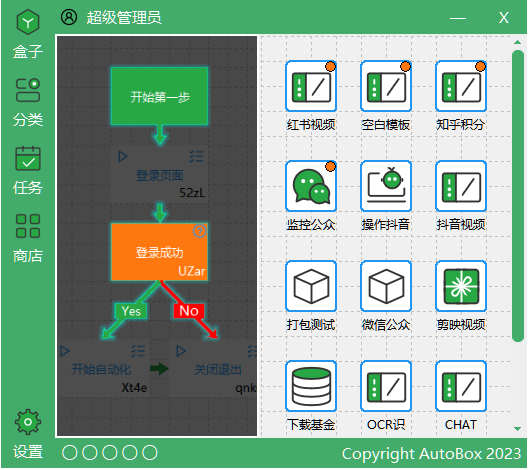Click the scrollbar down arrow

coord(518,429)
